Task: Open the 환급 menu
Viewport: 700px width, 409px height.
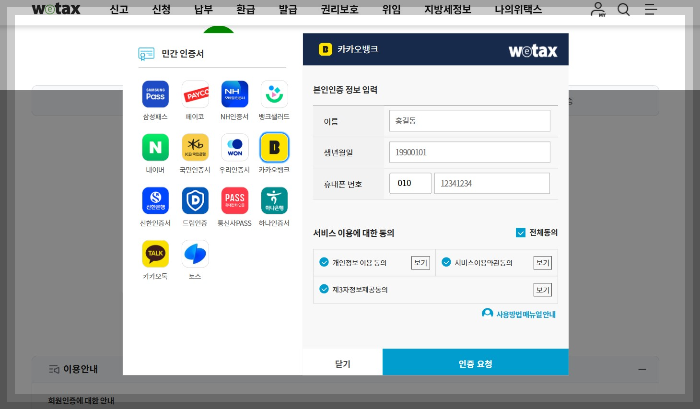Action: (246, 9)
